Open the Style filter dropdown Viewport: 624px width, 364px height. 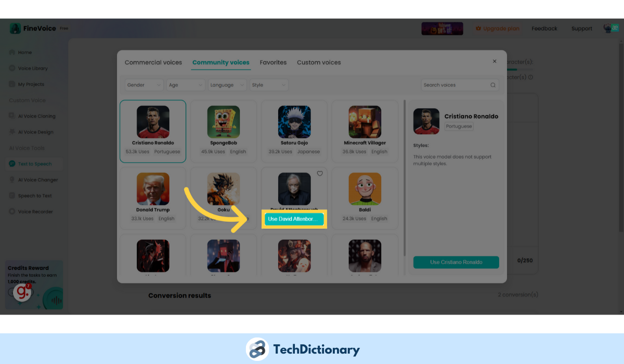click(269, 85)
